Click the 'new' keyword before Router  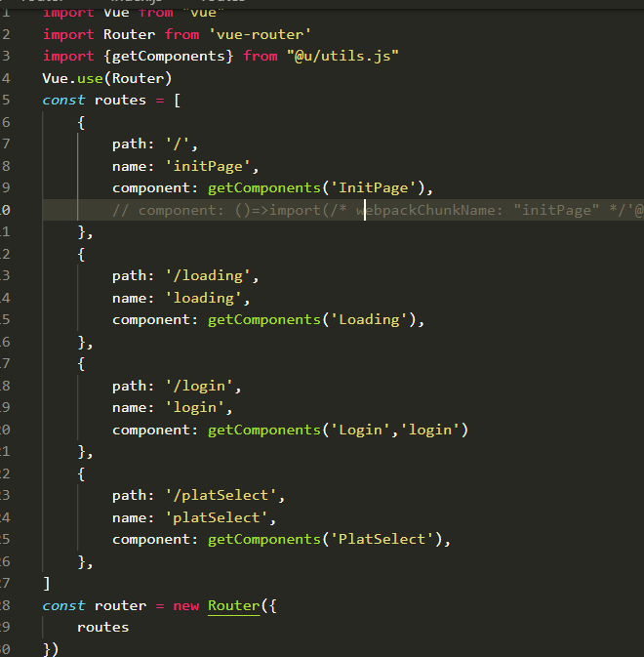coord(186,605)
